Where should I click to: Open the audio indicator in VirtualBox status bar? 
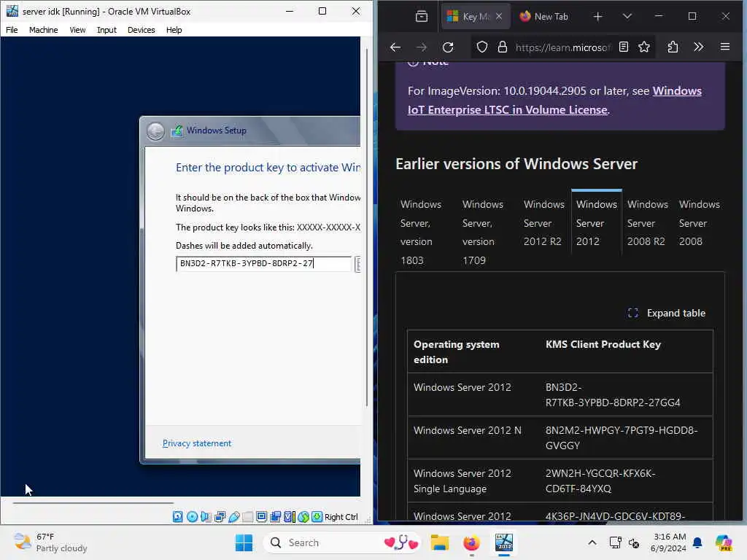coord(206,517)
